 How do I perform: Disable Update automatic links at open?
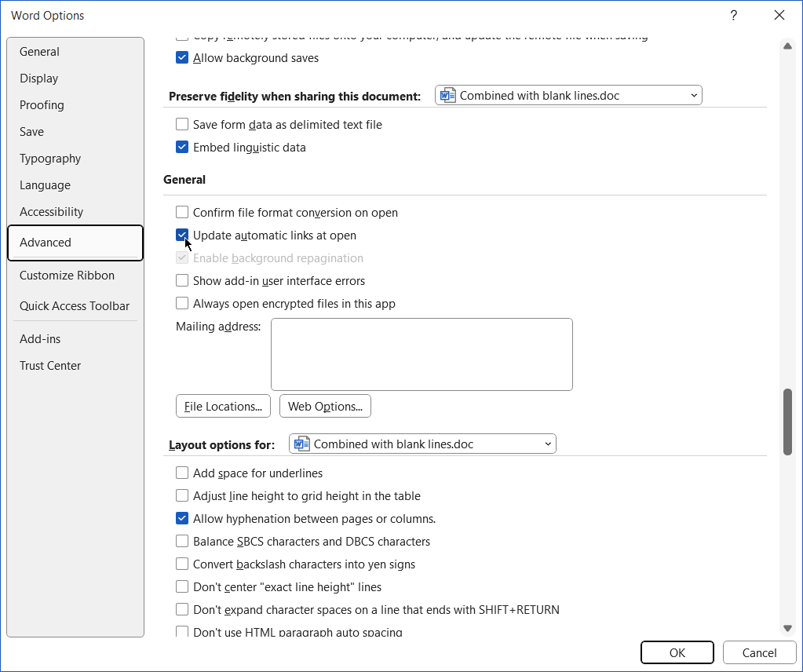tap(181, 235)
